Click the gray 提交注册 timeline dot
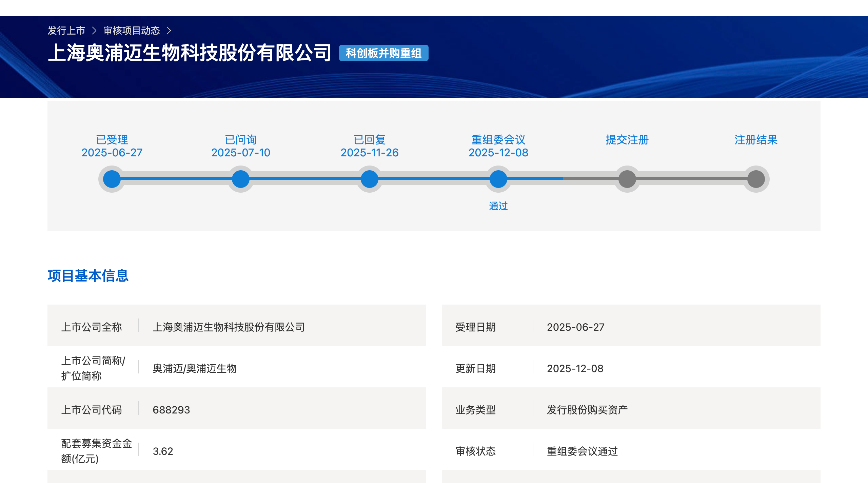The width and height of the screenshot is (868, 483). (627, 179)
